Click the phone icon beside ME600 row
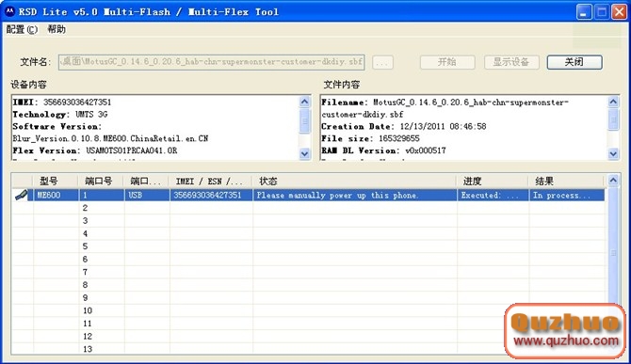 pyautogui.click(x=22, y=195)
